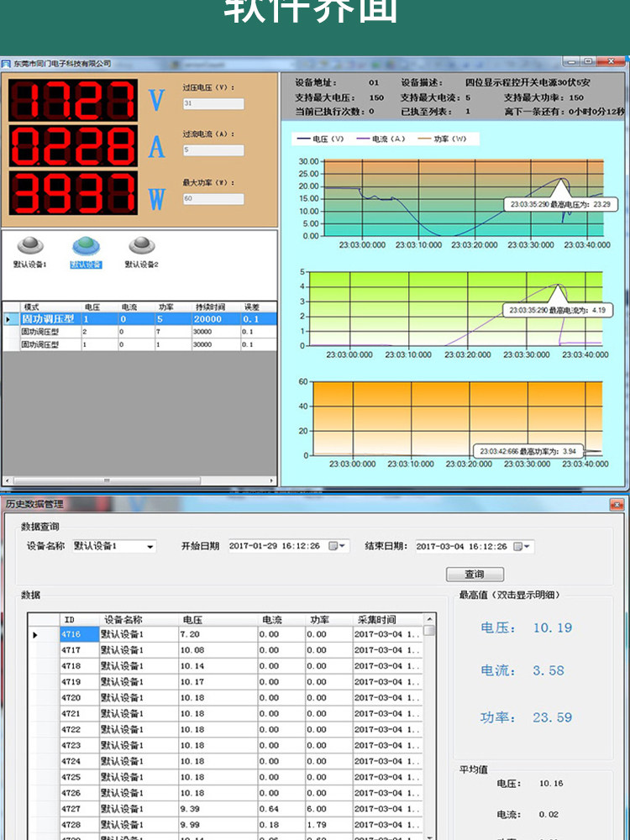
Task: Click the 查询 query button
Action: 475,575
